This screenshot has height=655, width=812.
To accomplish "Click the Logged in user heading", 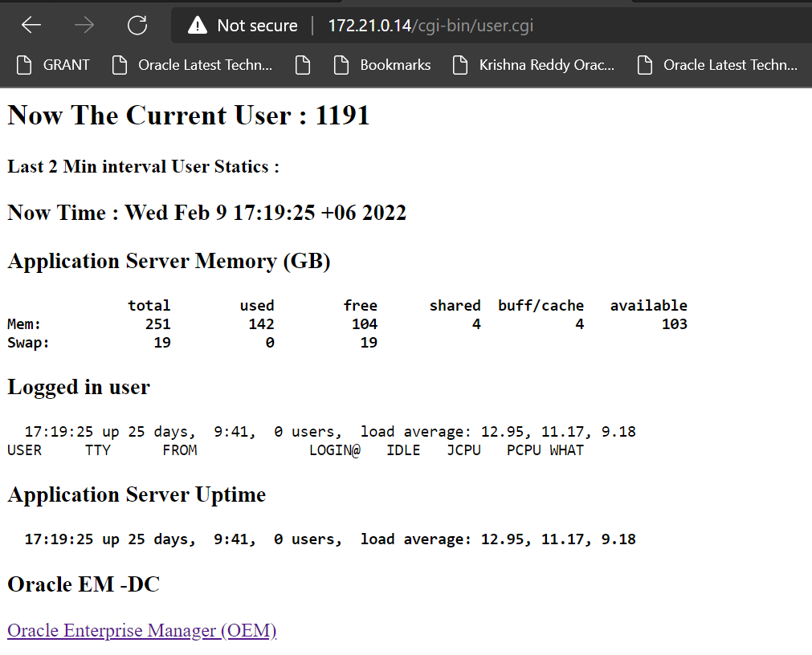I will click(79, 387).
